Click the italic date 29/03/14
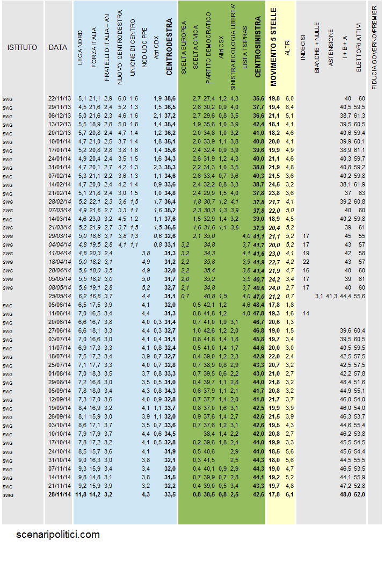 tap(60, 236)
